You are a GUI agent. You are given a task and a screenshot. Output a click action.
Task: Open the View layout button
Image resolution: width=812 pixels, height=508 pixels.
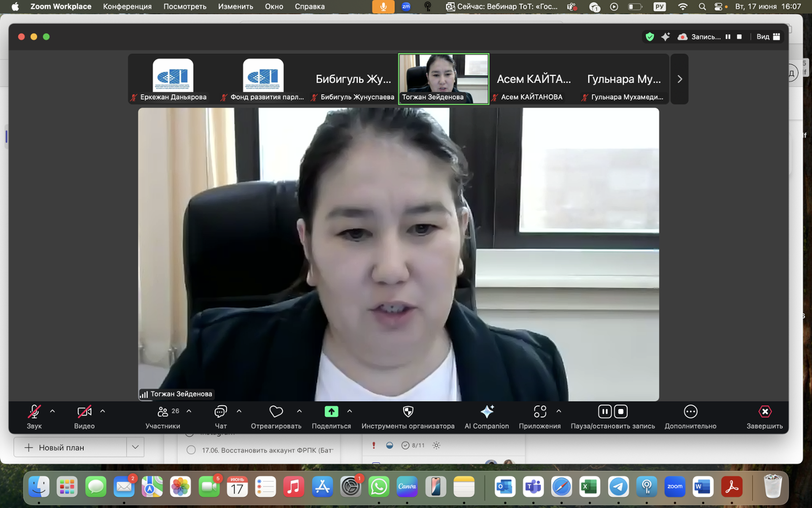click(x=768, y=37)
